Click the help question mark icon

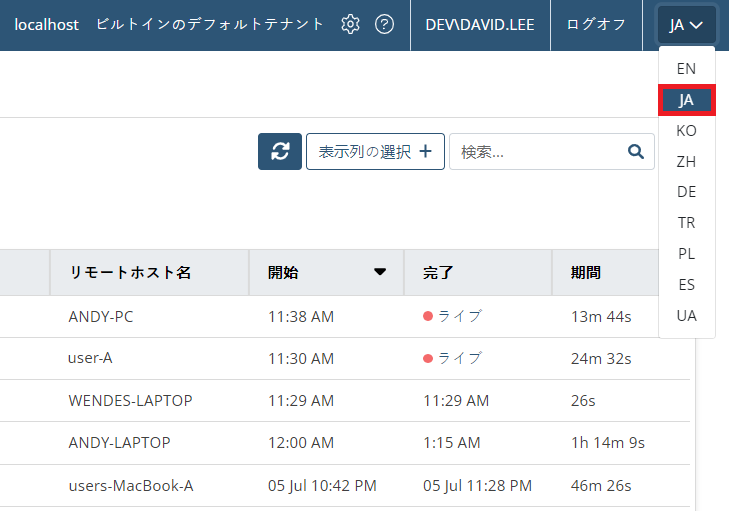pos(384,25)
